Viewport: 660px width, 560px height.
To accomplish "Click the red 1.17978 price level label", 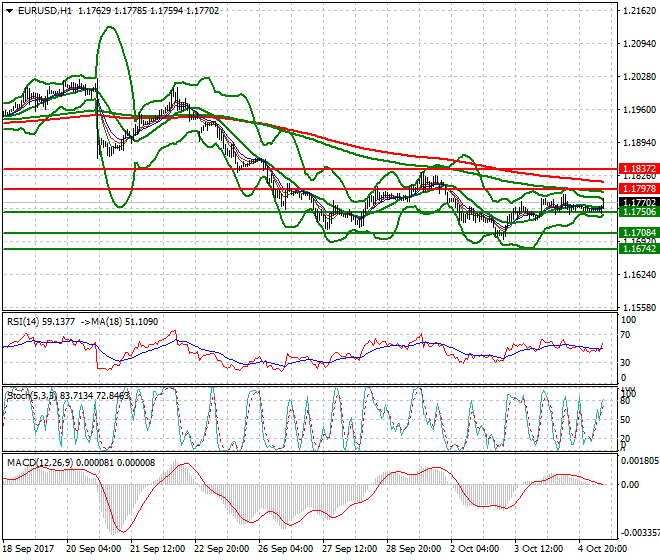I will coord(638,188).
